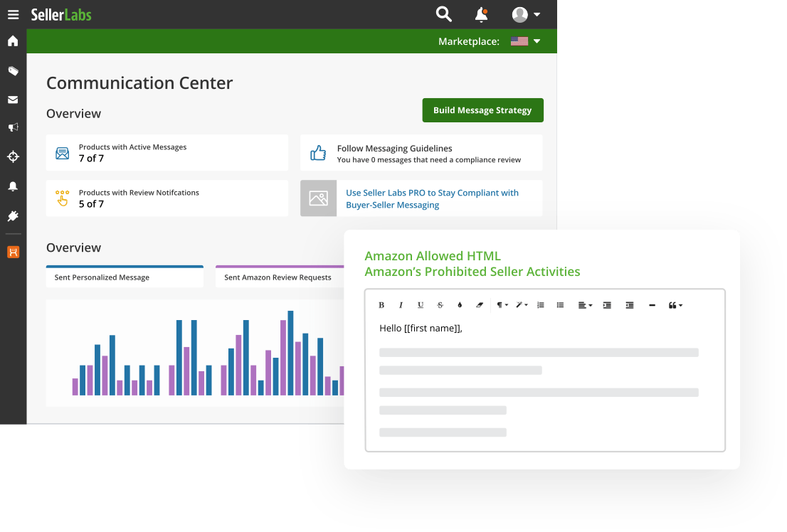787x532 pixels.
Task: Open Follow Messaging Guidelines card
Action: tap(421, 153)
